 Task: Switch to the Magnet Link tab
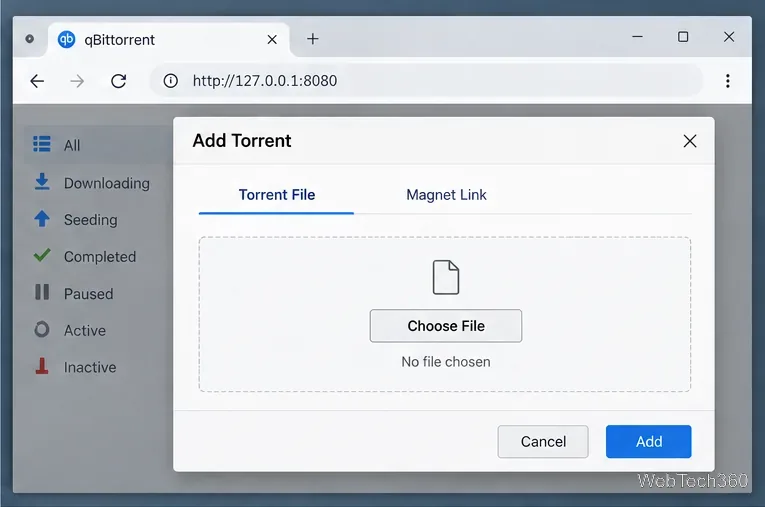tap(446, 195)
